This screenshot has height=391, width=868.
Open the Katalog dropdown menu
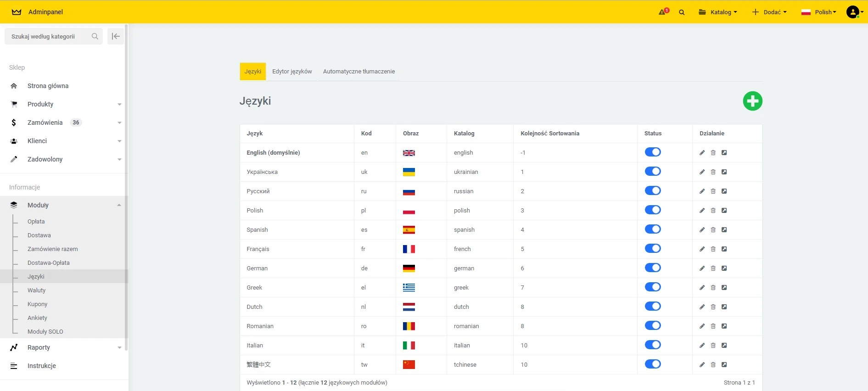coord(718,12)
